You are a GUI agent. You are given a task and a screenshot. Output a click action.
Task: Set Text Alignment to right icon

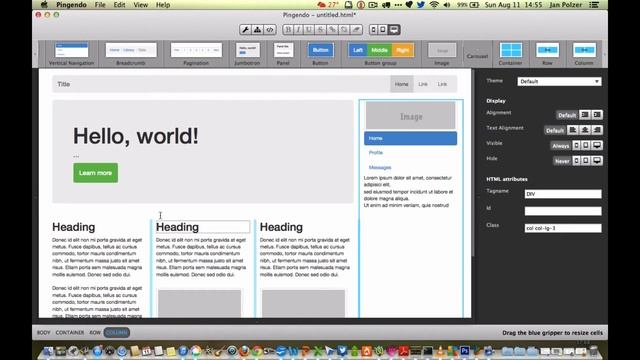[597, 130]
